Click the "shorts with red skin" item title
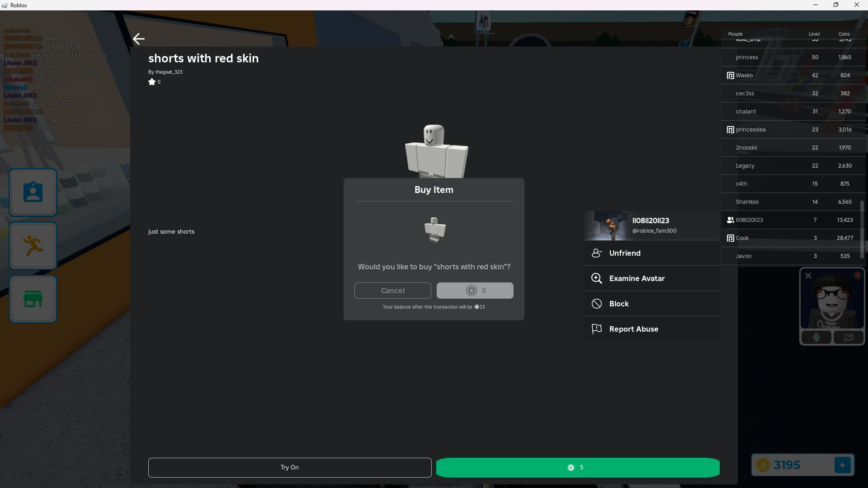Viewport: 868px width, 488px height. pos(203,58)
